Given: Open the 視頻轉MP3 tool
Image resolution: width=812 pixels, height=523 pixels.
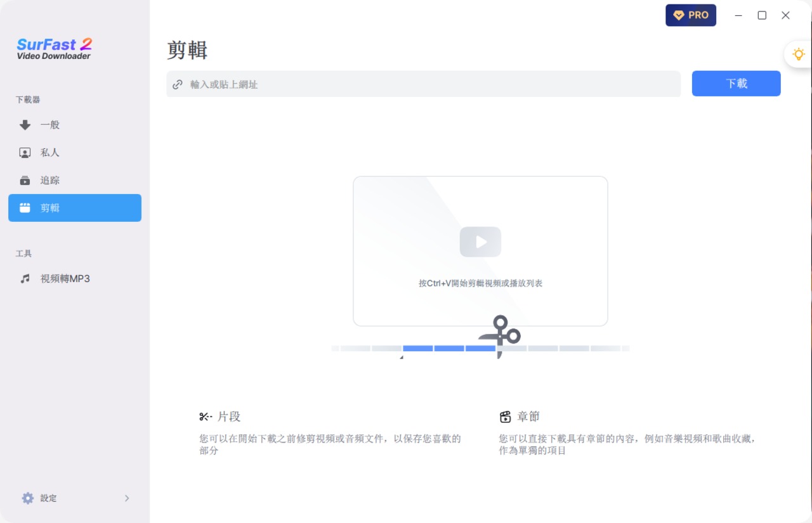Looking at the screenshot, I should pos(65,278).
